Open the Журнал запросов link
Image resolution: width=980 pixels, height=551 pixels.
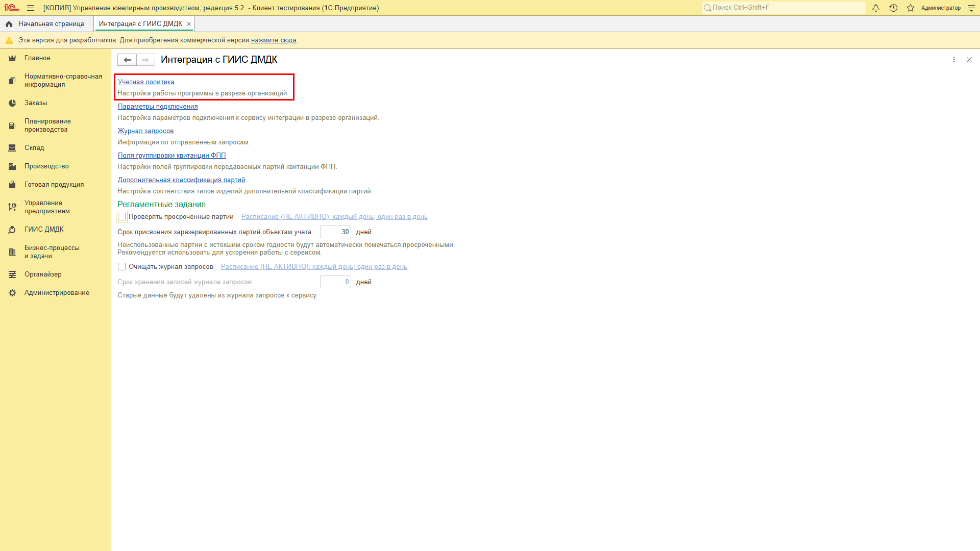click(145, 131)
